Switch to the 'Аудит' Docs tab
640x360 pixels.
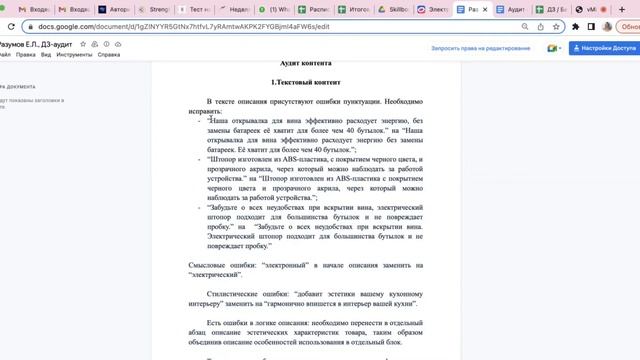511,9
